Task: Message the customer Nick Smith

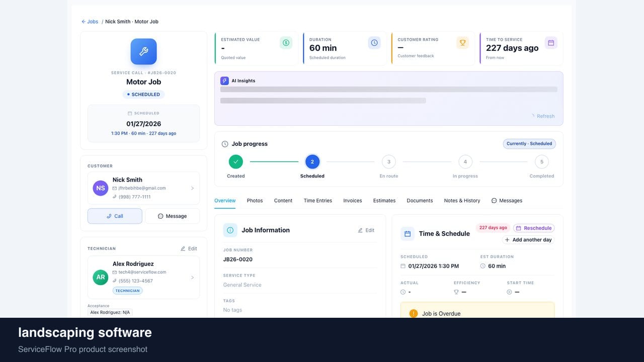Action: pyautogui.click(x=173, y=216)
